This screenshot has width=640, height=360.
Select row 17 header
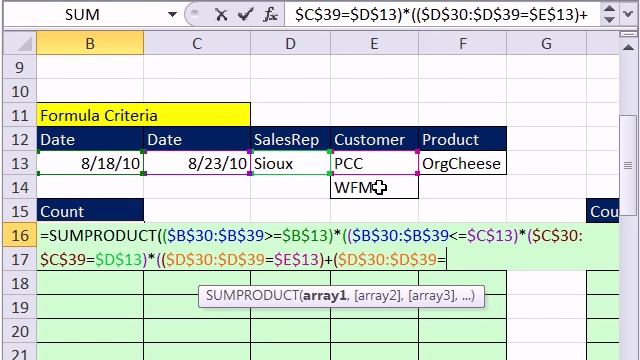[x=20, y=260]
